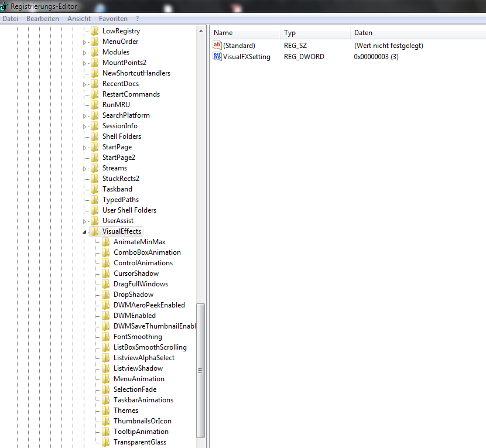This screenshot has width=486, height=448.
Task: Click the VisualFXSetting DWORD value icon
Action: (217, 57)
